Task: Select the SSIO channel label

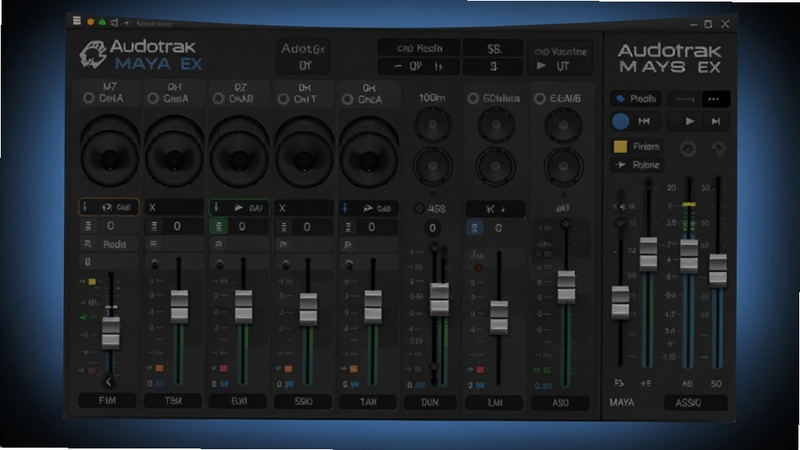Action: tap(304, 402)
